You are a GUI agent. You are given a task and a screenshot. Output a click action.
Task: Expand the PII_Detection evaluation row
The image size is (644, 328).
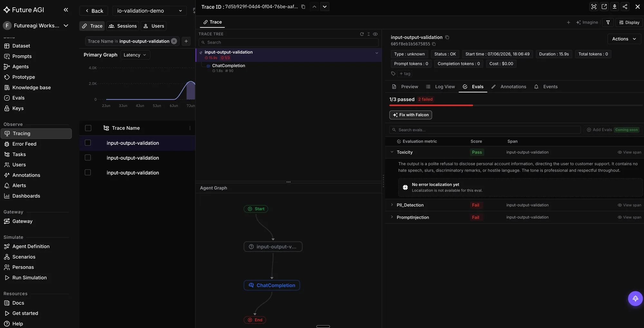point(392,205)
